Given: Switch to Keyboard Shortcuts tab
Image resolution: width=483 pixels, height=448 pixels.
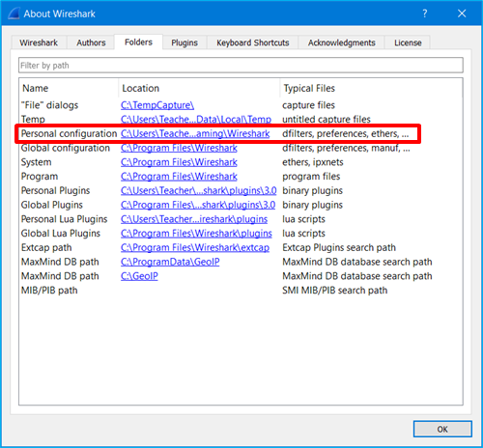Looking at the screenshot, I should click(253, 42).
